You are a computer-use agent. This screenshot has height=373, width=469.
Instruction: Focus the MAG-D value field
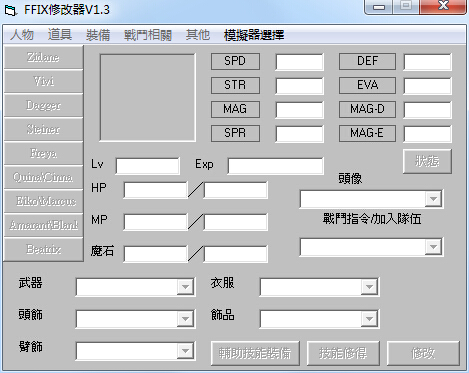pyautogui.click(x=427, y=110)
